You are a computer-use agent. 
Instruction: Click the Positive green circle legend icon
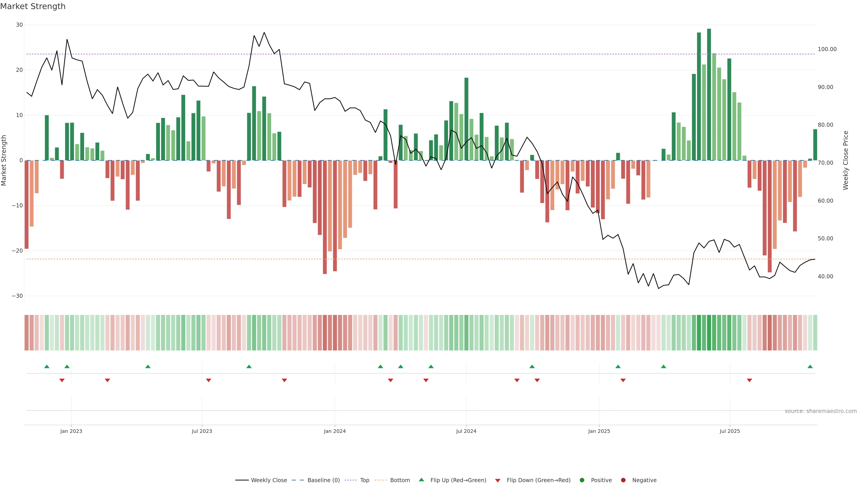(x=582, y=480)
